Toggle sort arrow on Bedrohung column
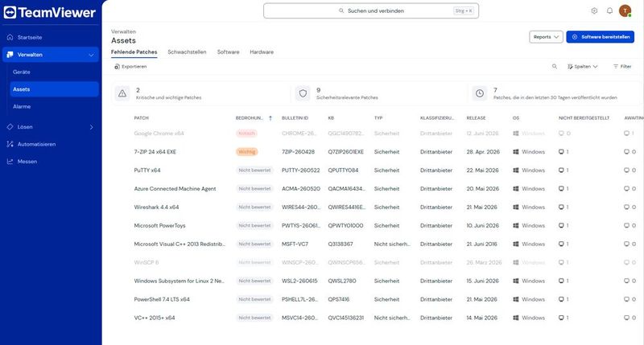 270,118
